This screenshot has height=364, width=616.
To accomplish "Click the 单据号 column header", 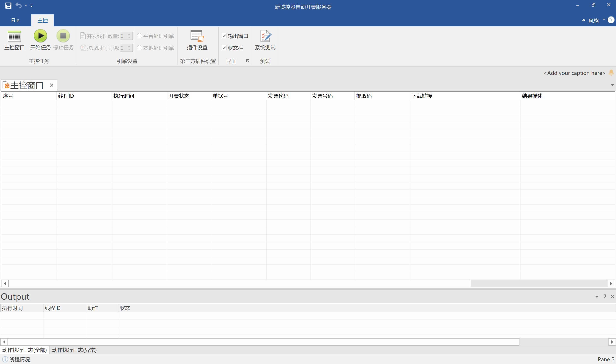I will coord(239,96).
